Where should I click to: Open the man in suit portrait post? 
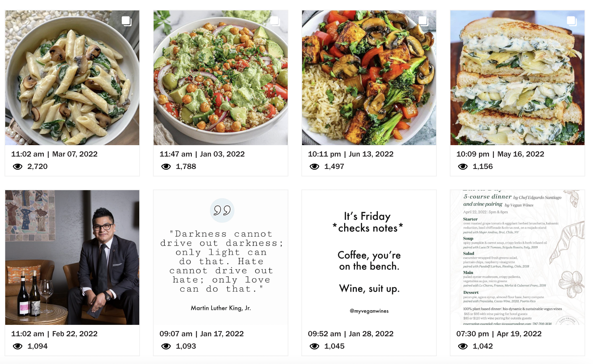(72, 257)
